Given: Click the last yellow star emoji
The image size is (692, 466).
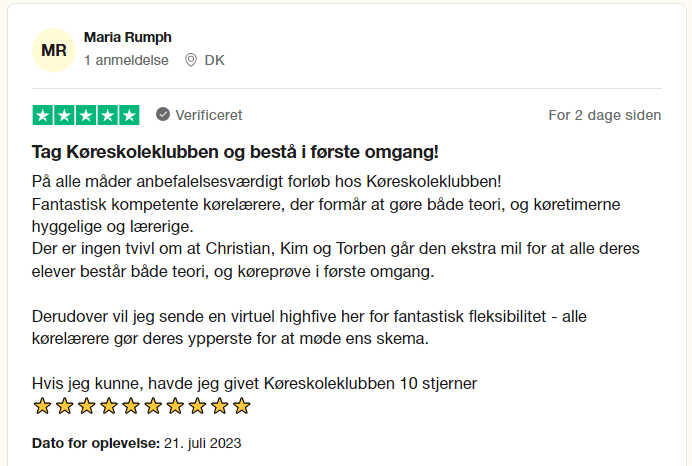Looking at the screenshot, I should [x=241, y=406].
